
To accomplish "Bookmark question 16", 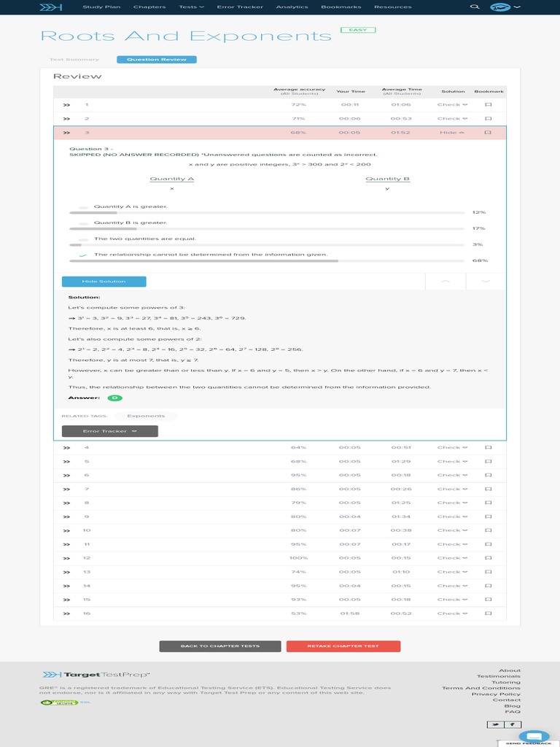I will pyautogui.click(x=489, y=614).
